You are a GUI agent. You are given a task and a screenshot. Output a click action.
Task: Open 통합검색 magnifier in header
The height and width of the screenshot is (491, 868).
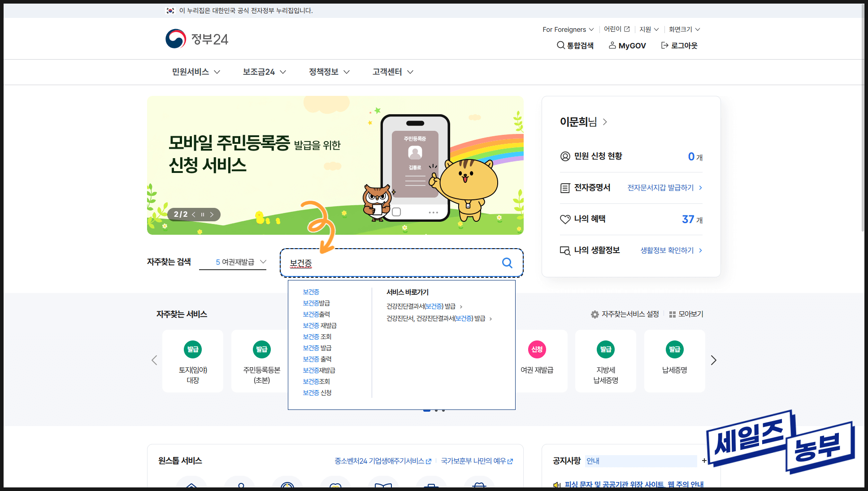560,45
